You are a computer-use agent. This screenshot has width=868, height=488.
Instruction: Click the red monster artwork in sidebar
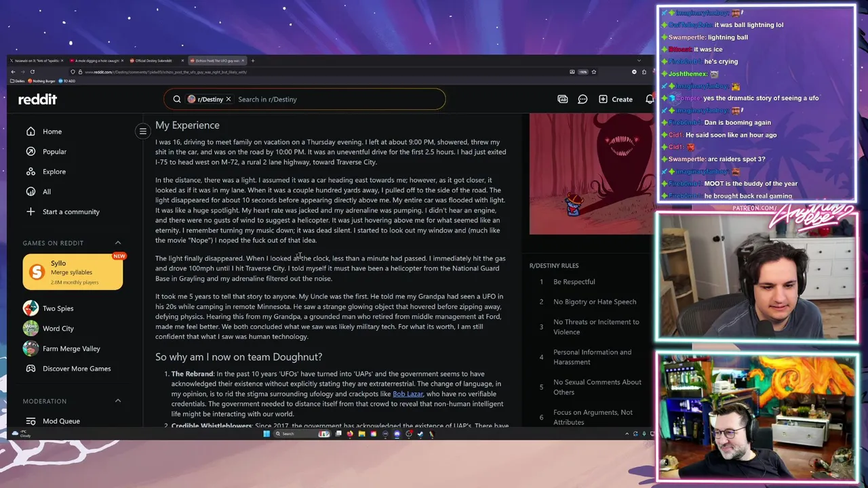pyautogui.click(x=591, y=174)
